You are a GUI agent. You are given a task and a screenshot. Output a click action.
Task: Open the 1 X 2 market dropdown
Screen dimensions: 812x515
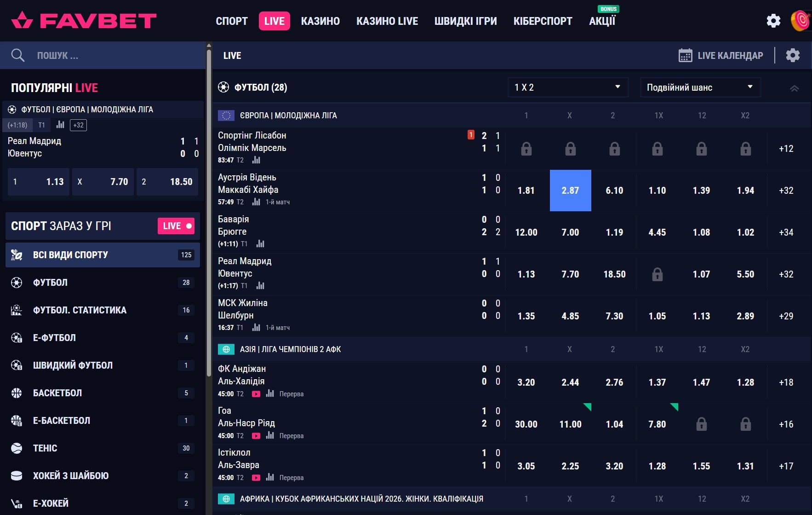coord(567,87)
